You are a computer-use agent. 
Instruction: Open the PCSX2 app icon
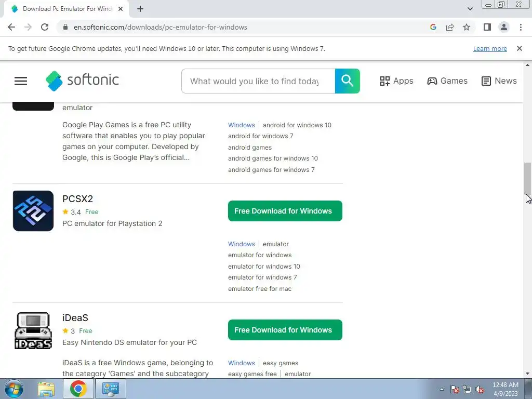point(33,211)
